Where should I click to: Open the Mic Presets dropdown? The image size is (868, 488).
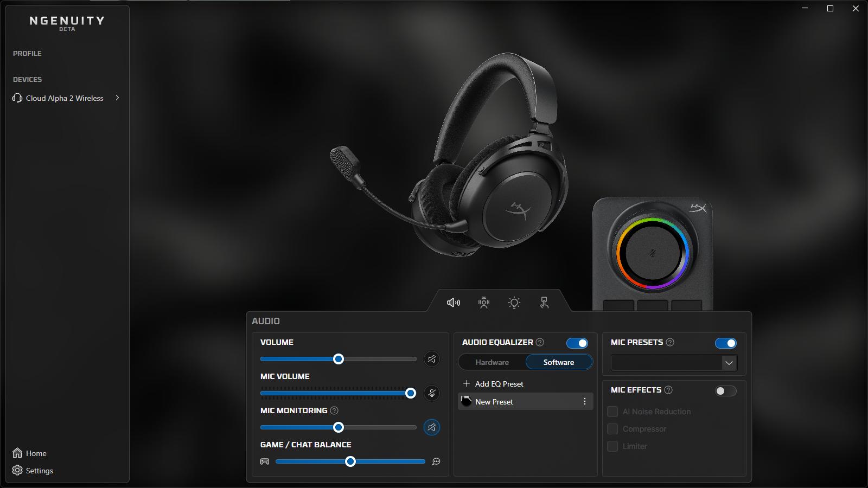(729, 363)
